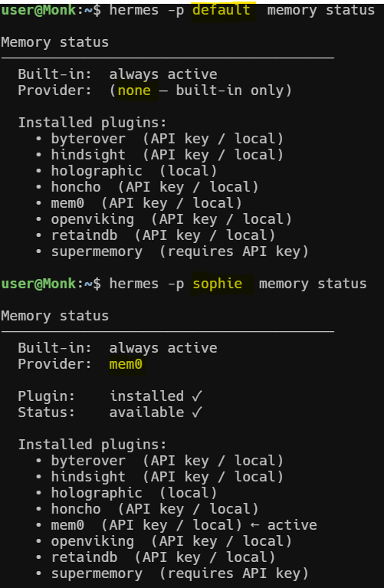Image resolution: width=384 pixels, height=588 pixels.
Task: Click highlighted 'none' provider value
Action: coord(134,90)
